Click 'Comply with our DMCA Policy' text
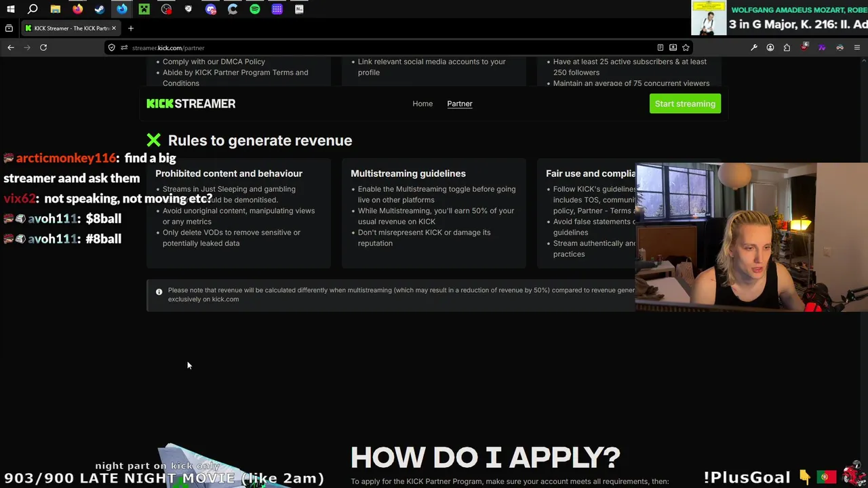The width and height of the screenshot is (868, 488). (214, 62)
